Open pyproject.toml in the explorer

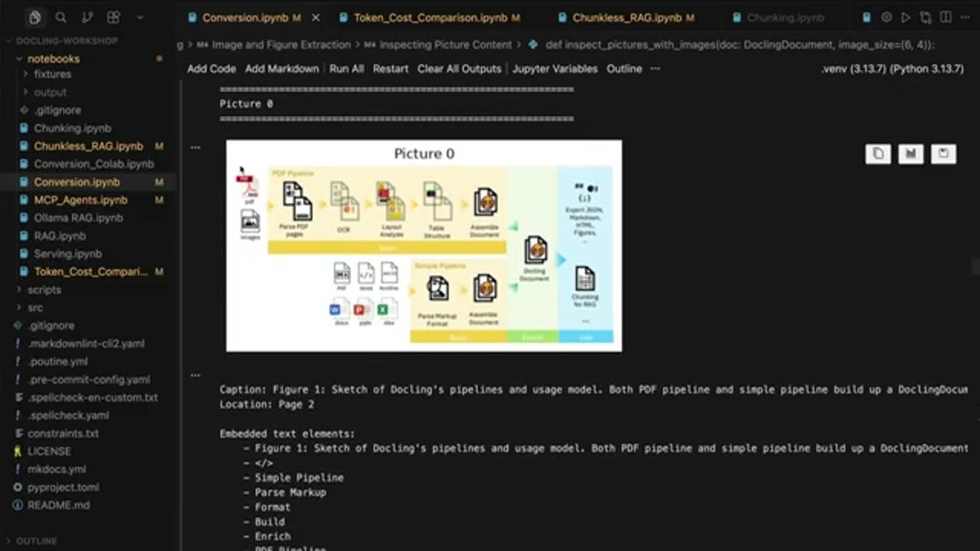click(x=63, y=487)
